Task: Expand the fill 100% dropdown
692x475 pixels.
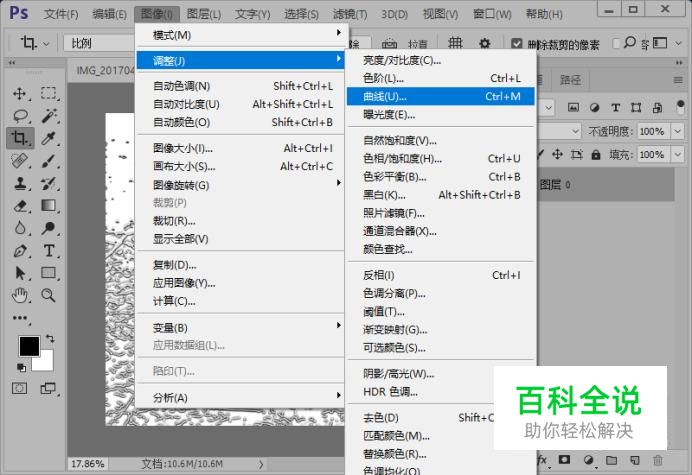Action: (x=677, y=155)
